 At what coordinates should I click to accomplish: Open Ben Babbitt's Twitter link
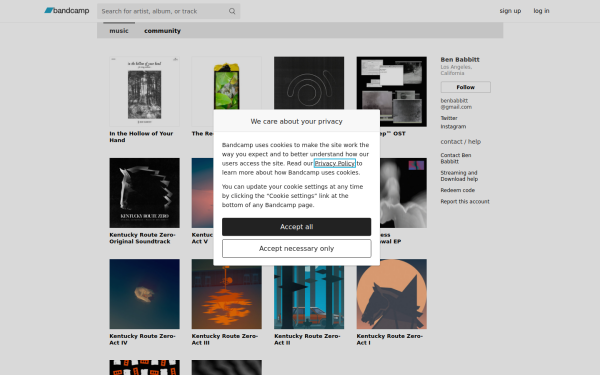pyautogui.click(x=448, y=118)
